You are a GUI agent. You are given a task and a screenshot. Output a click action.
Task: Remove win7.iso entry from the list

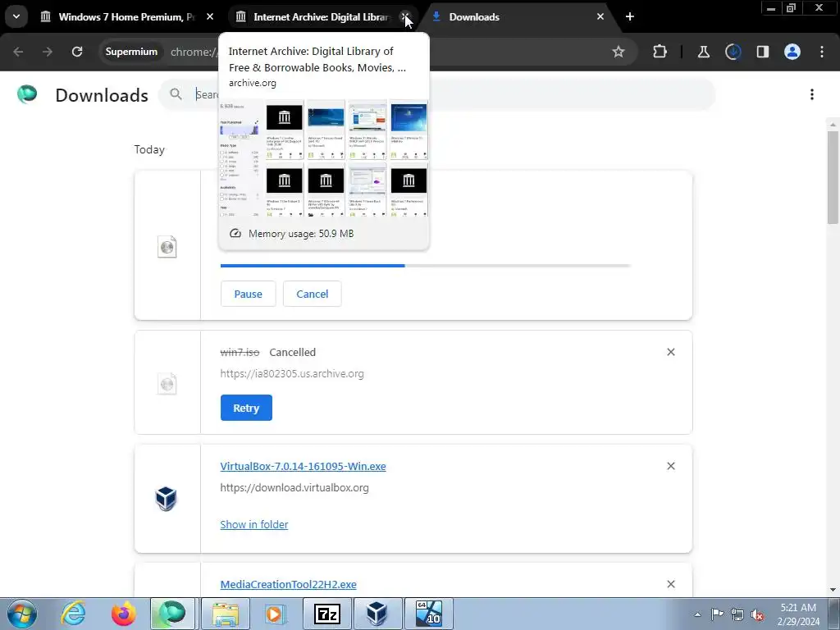[x=671, y=352]
